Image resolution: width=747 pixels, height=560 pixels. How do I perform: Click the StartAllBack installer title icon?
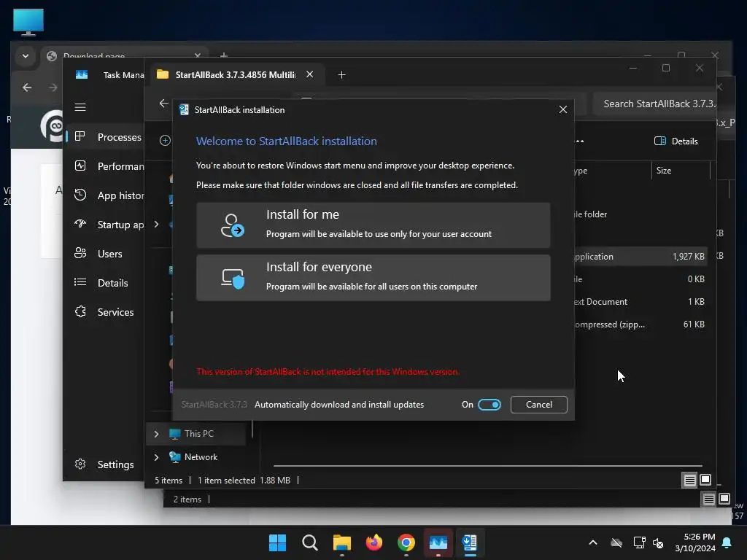pyautogui.click(x=184, y=109)
